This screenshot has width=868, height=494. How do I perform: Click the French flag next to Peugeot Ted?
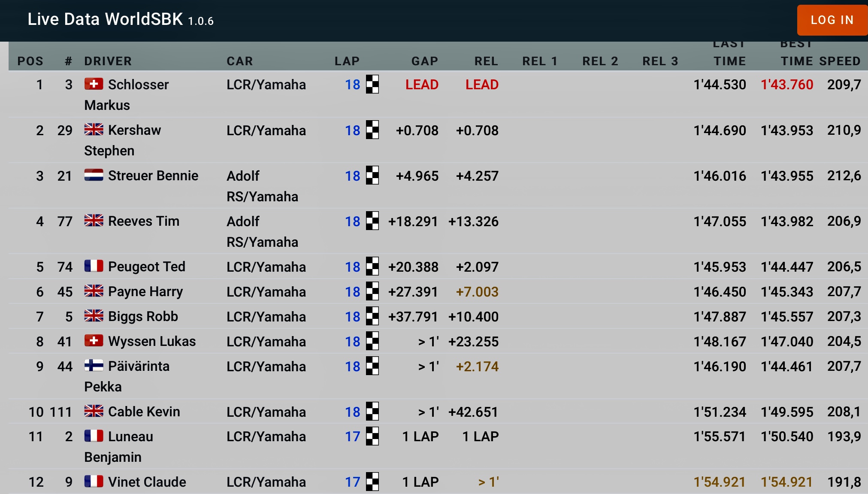[94, 266]
